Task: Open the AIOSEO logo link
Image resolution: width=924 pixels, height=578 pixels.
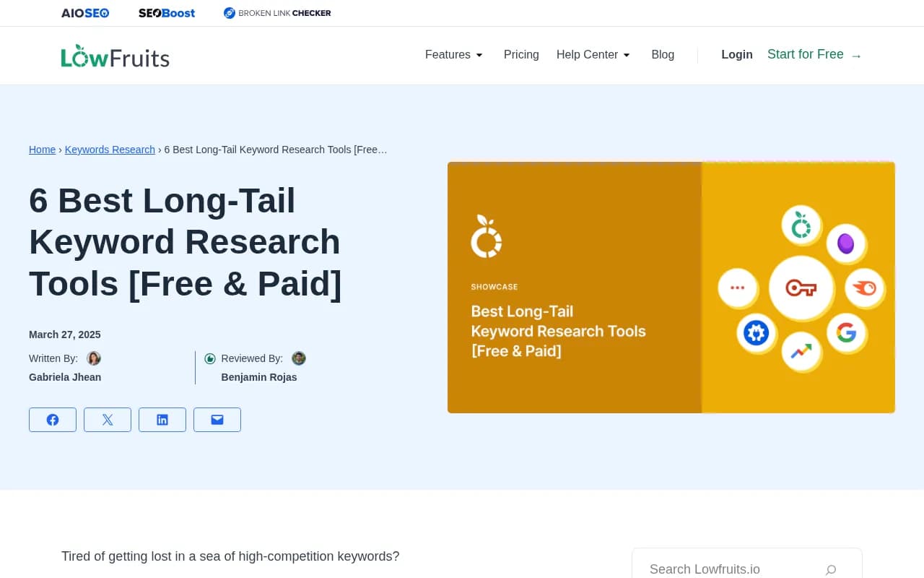Action: (85, 13)
